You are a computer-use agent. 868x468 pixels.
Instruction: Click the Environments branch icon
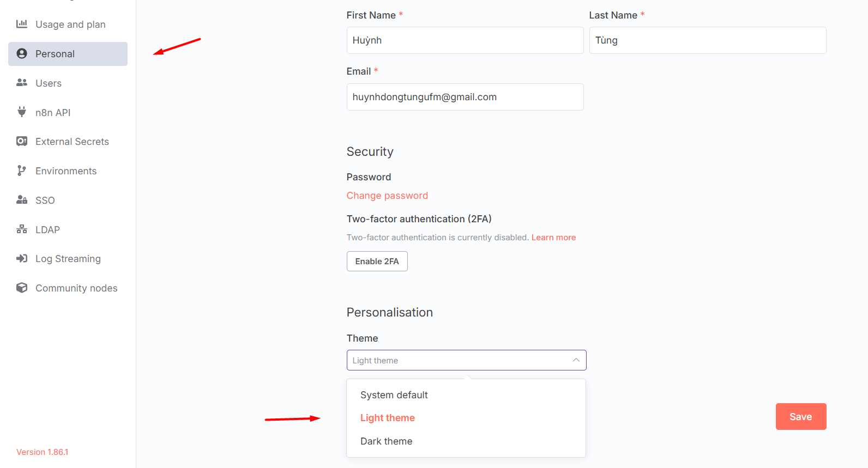click(x=22, y=171)
